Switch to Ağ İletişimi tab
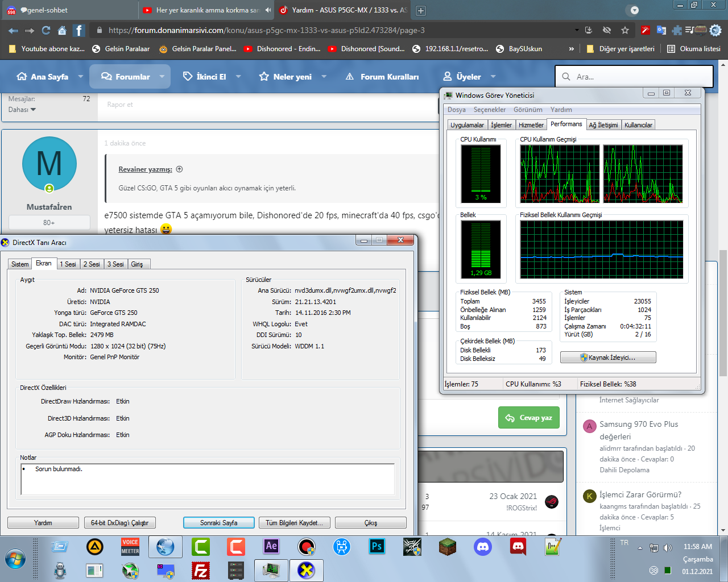Screen dimensions: 728x582 [x=603, y=125]
